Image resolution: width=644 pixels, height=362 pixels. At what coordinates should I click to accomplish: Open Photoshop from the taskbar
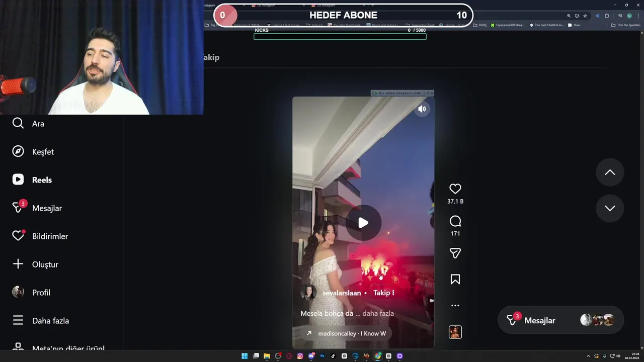[x=322, y=356]
